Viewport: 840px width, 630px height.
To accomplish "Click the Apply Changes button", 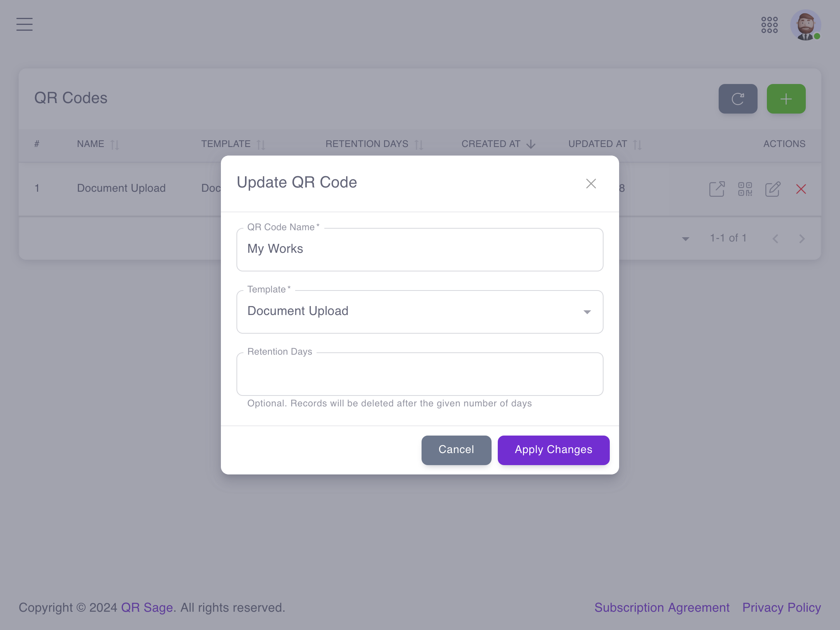I will pyautogui.click(x=553, y=450).
